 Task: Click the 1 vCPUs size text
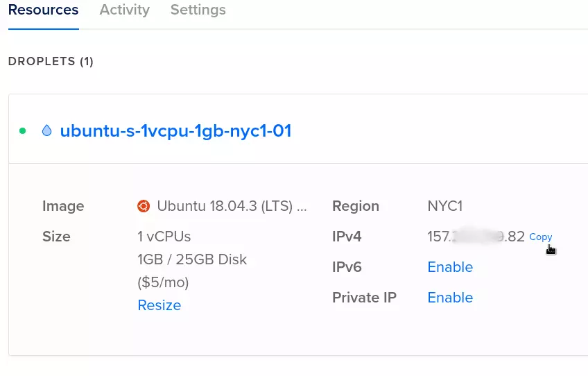point(164,237)
